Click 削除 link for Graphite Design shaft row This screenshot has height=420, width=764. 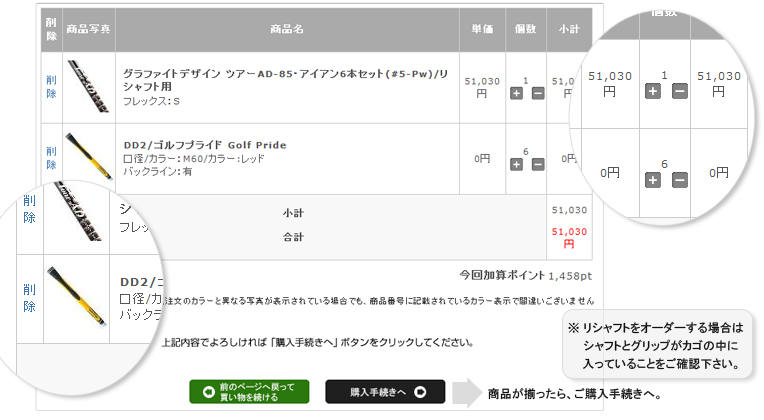[x=51, y=86]
